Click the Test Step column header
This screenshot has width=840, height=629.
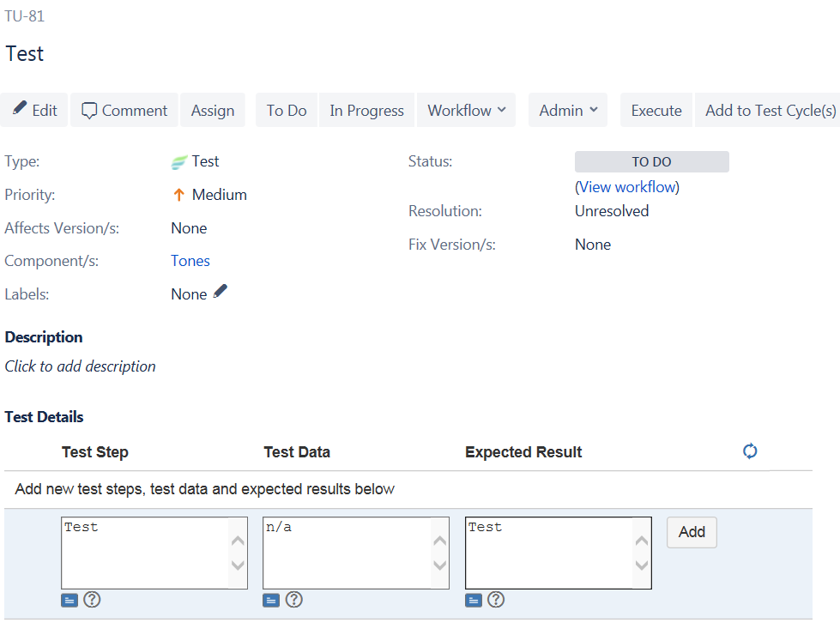(95, 451)
